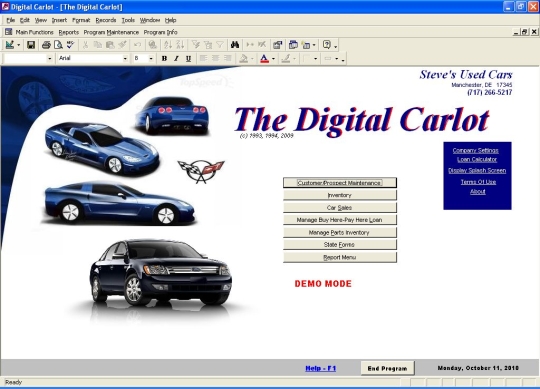This screenshot has height=389, width=540.
Task: Click the Format Painter brush icon
Action: 122,45
